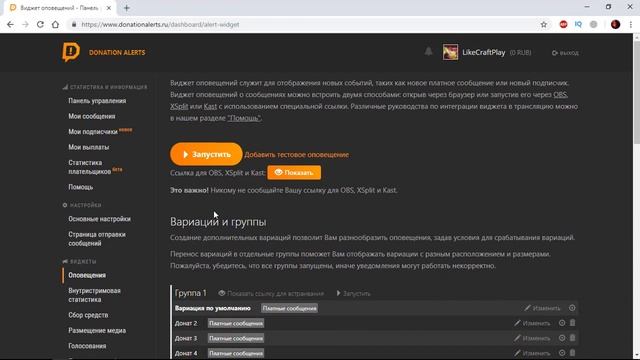The width and height of the screenshot is (640, 360).
Task: Click the Платные сообщения tag of Донат 2
Action: tap(236, 324)
